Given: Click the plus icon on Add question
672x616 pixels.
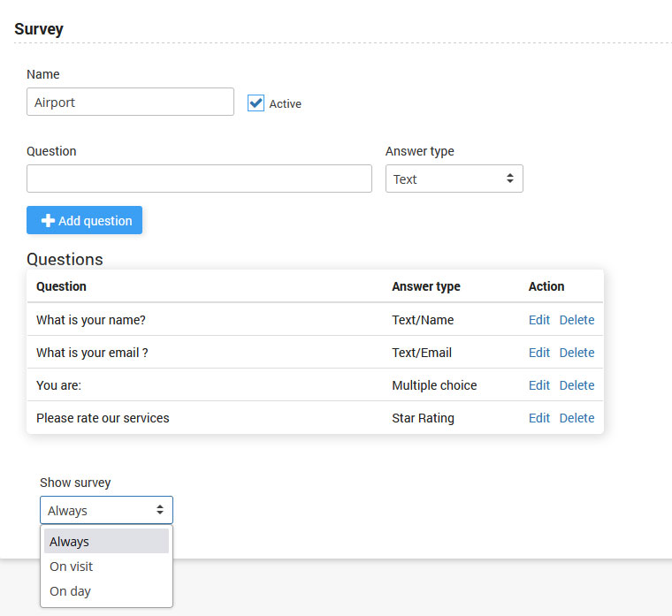Looking at the screenshot, I should click(48, 221).
